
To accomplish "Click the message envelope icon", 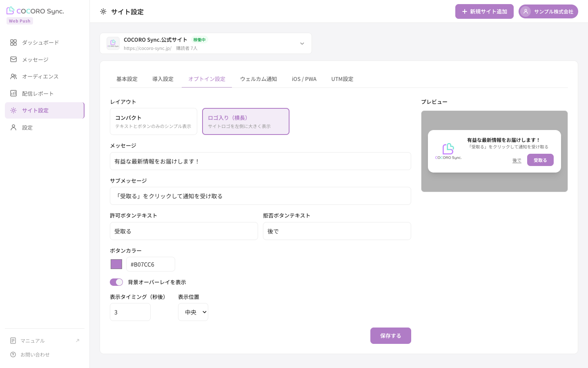I will [x=13, y=59].
